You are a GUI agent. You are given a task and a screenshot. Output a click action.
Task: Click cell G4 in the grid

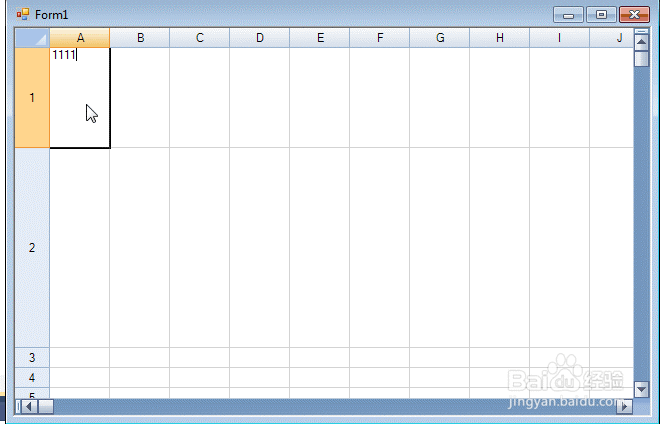440,378
